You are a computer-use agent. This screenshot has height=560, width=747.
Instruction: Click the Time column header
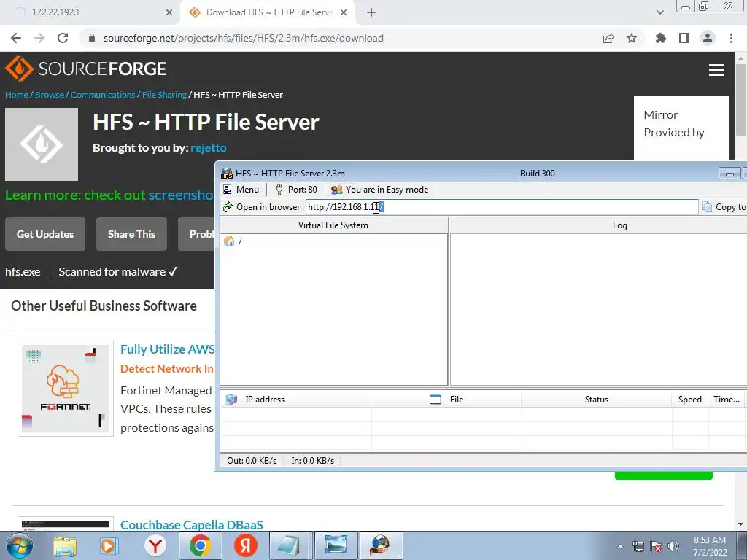pyautogui.click(x=727, y=400)
